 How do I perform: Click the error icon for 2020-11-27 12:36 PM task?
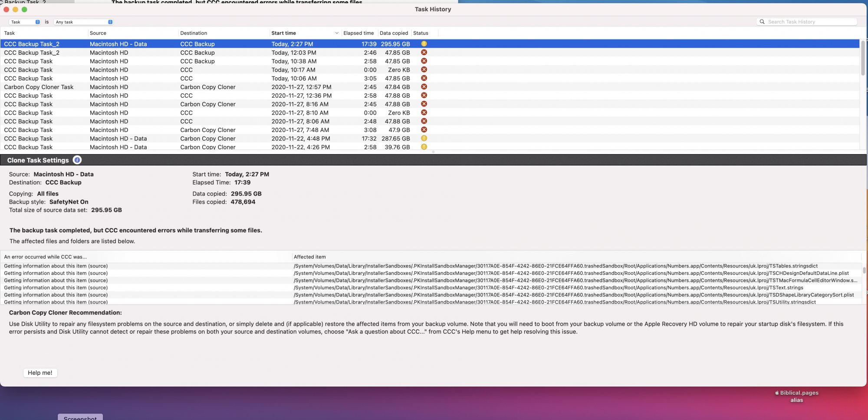coord(424,96)
